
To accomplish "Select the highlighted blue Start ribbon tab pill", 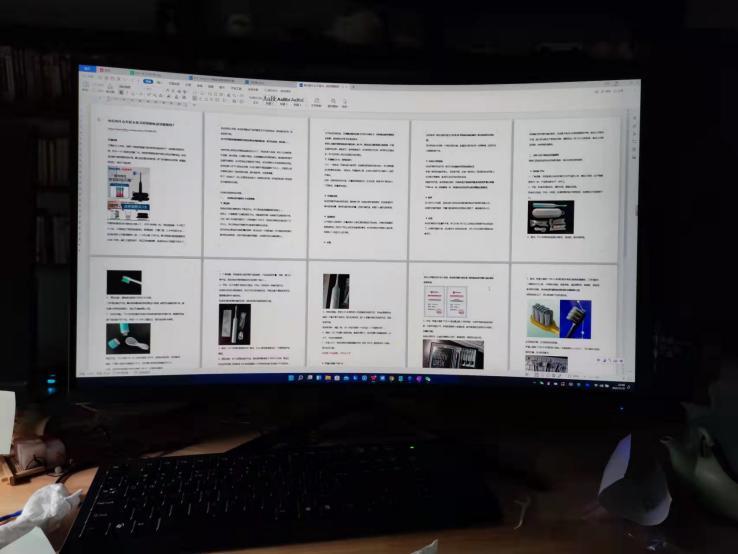I will click(x=149, y=81).
